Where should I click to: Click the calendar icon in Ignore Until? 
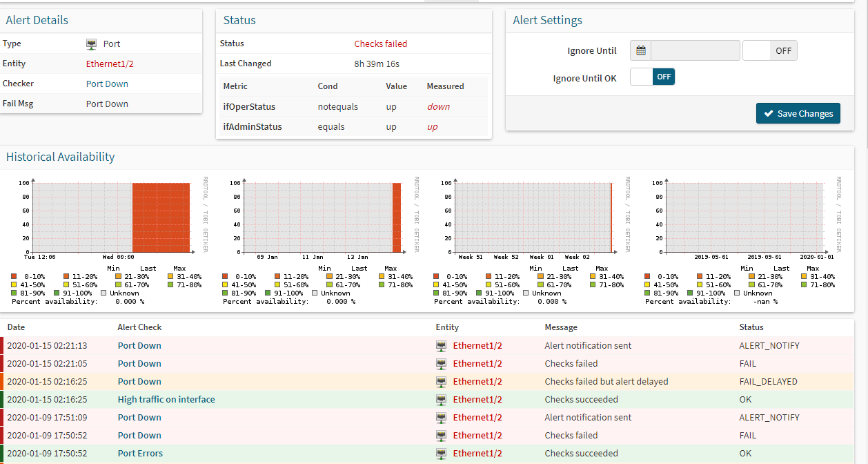[x=640, y=50]
